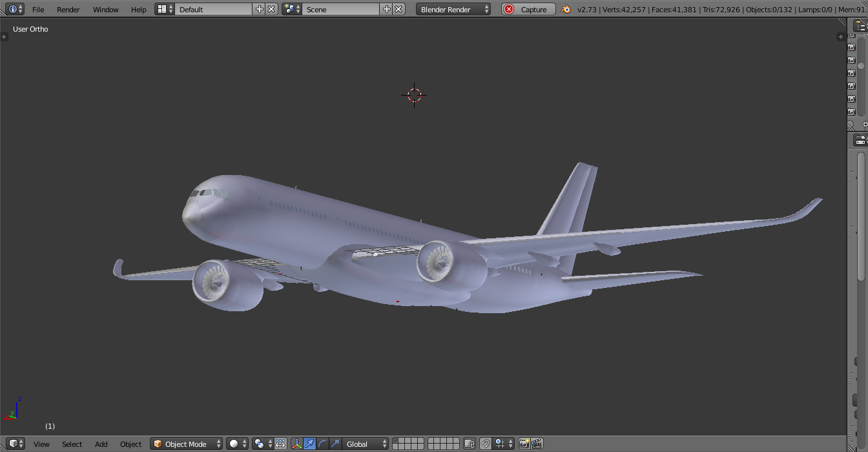
Task: Select the translate manipulator arrow
Action: [x=310, y=444]
